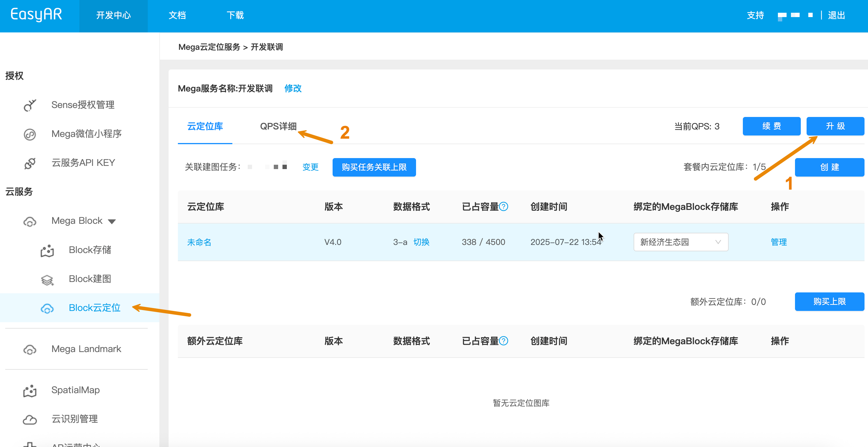Open the 新经济生态园 storage dropdown
This screenshot has height=447, width=868.
point(681,242)
